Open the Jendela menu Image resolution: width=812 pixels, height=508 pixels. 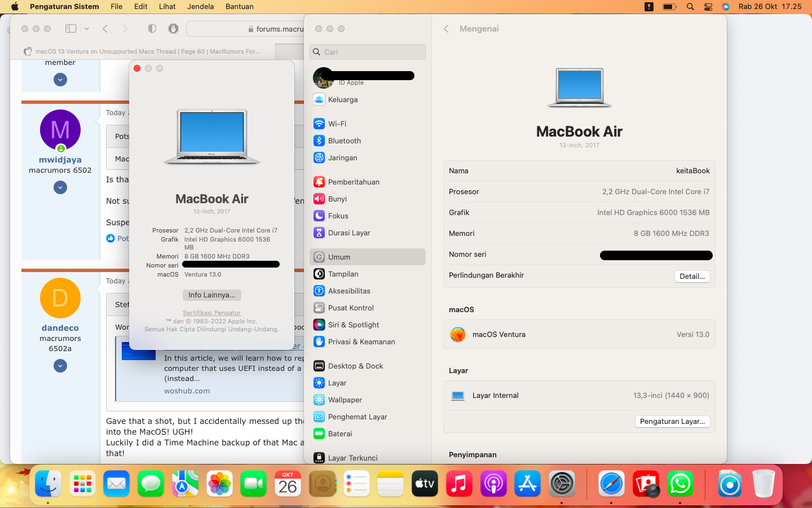tap(201, 7)
